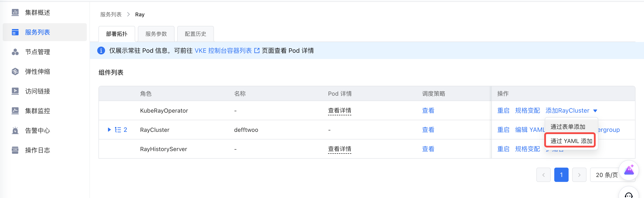644x198 pixels.
Task: Click 查看详情 for RayHistoryServer pod
Action: [339, 149]
